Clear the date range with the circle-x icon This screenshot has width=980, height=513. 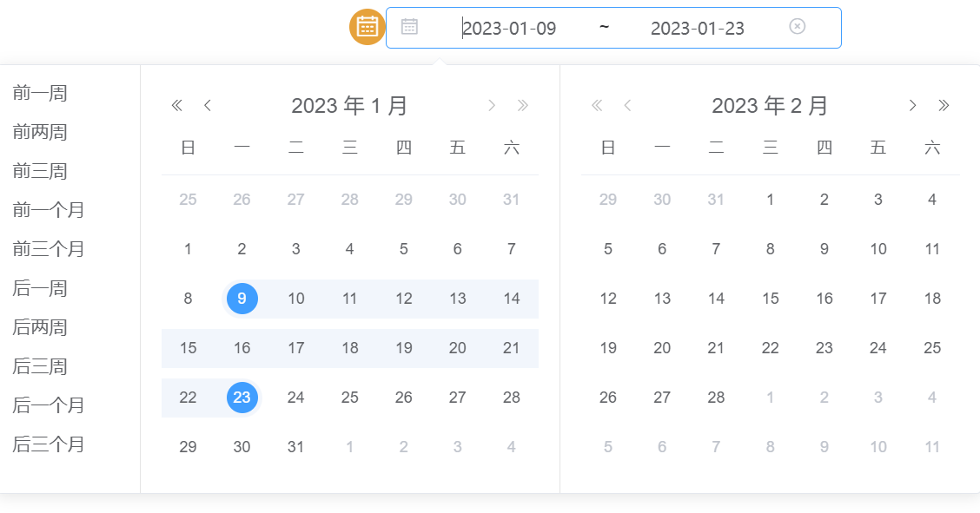click(x=797, y=27)
